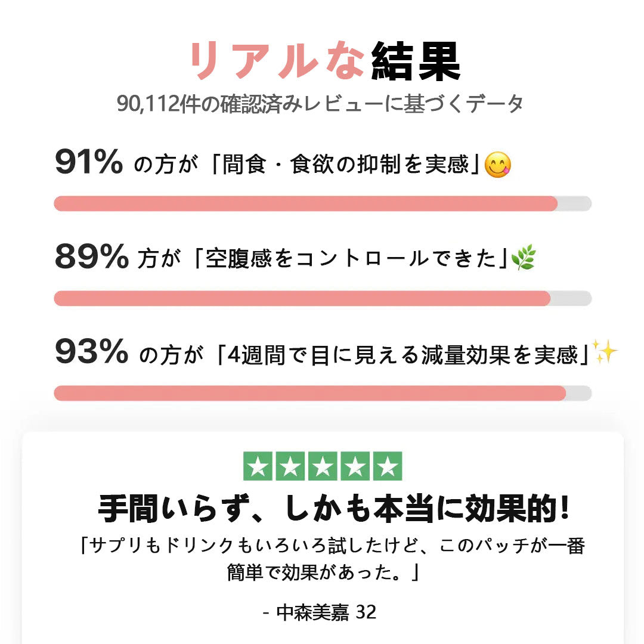This screenshot has width=644, height=644.
Task: Select the fourth green review star
Action: (355, 466)
